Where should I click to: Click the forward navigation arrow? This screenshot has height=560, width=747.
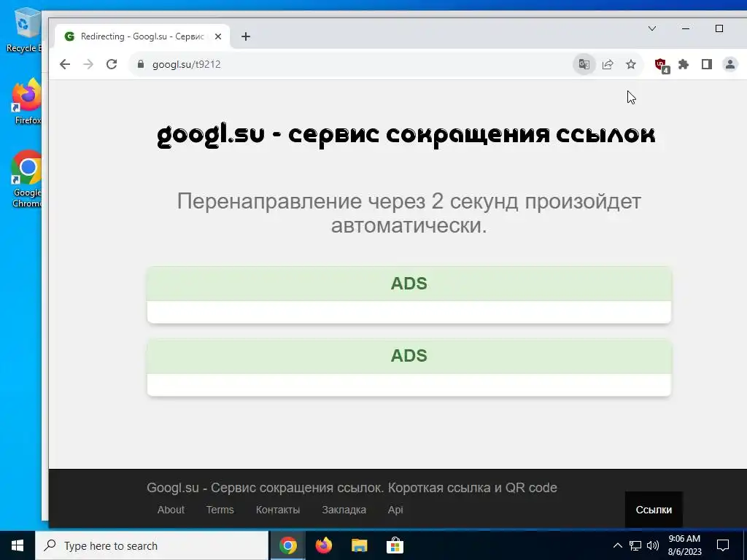click(88, 64)
